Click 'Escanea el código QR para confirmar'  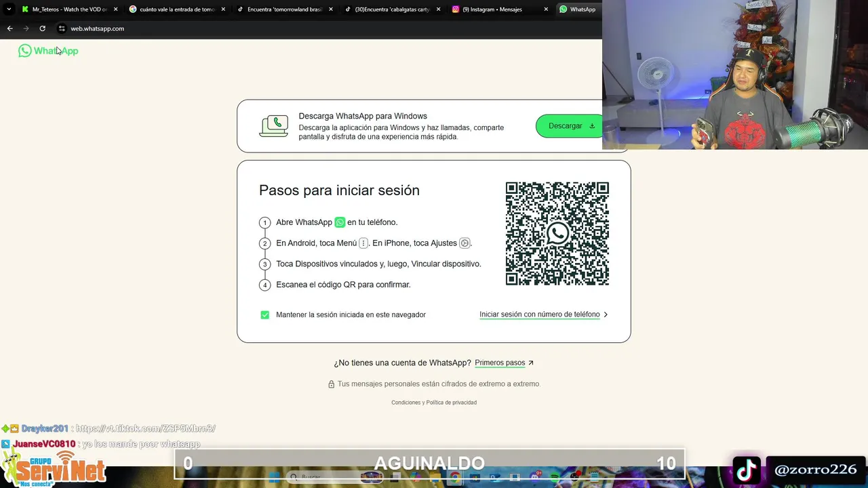343,285
